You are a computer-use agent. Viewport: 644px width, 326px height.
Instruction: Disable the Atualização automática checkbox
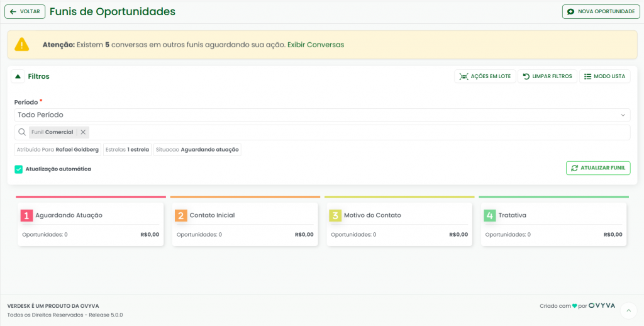click(19, 169)
